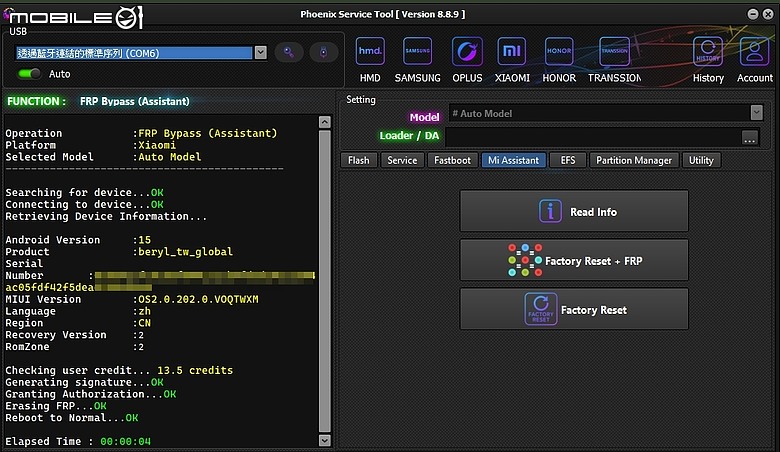
Task: Select the TRANSSION brand icon
Action: point(614,60)
